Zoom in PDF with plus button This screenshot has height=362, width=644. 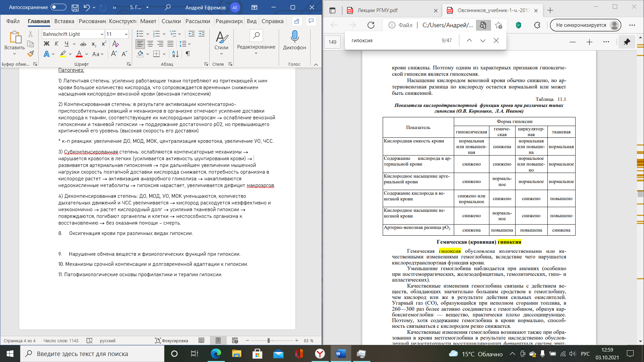(589, 42)
